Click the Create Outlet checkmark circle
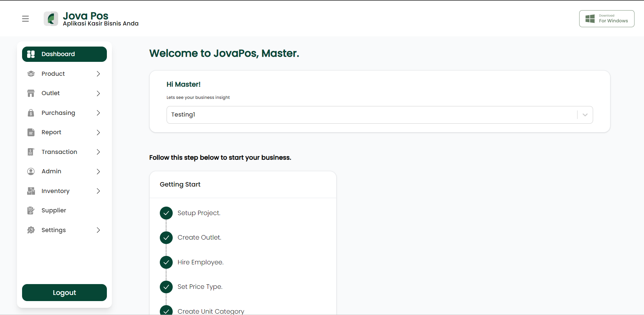 click(x=166, y=238)
